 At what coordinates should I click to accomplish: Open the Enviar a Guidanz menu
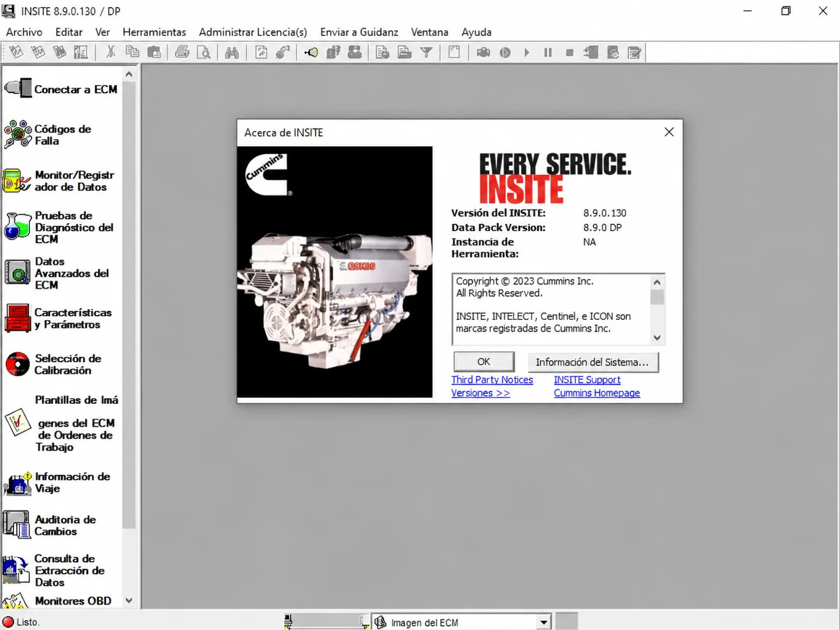coord(359,32)
